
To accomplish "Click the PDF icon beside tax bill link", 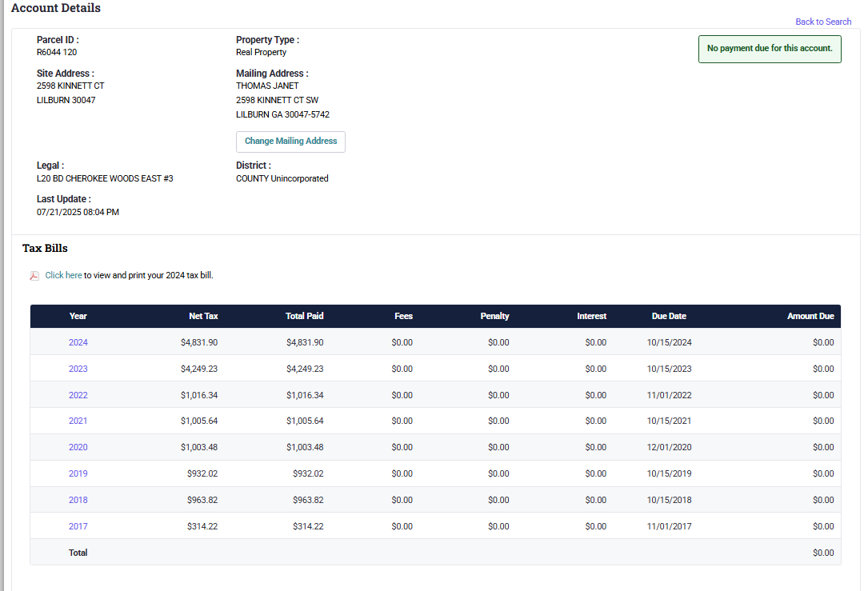I will click(34, 276).
